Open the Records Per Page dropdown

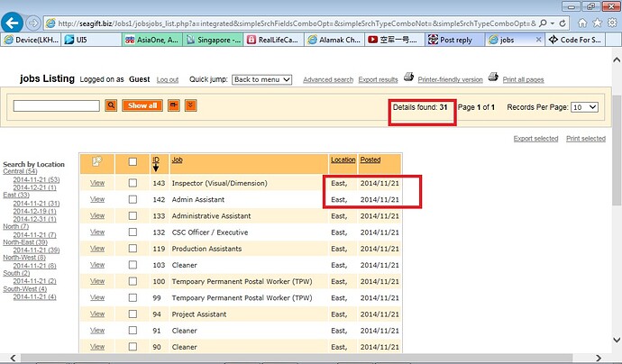(584, 107)
